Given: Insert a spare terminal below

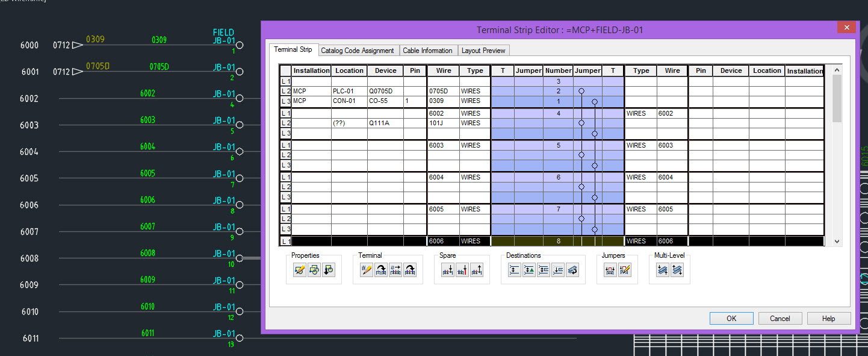Looking at the screenshot, I should 447,270.
